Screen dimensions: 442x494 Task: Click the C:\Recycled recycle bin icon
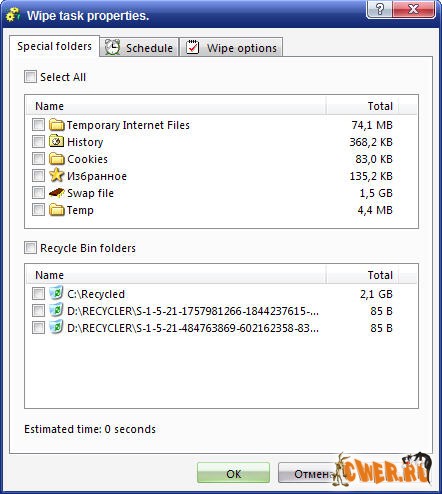(x=56, y=293)
